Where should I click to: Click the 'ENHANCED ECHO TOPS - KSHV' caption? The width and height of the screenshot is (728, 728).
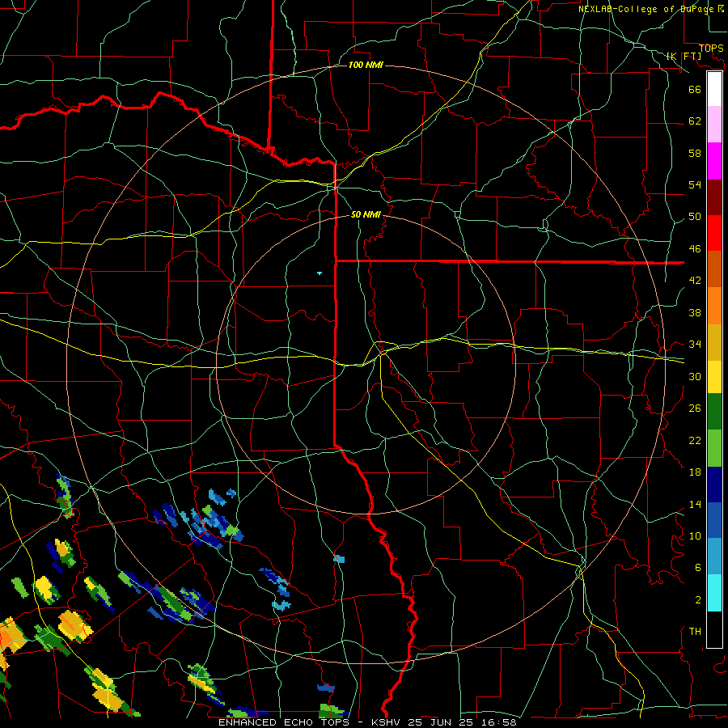pyautogui.click(x=311, y=722)
